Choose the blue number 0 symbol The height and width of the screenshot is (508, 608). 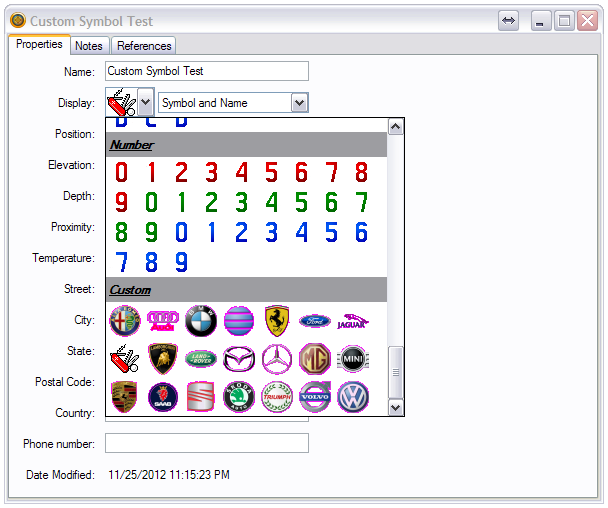[181, 232]
